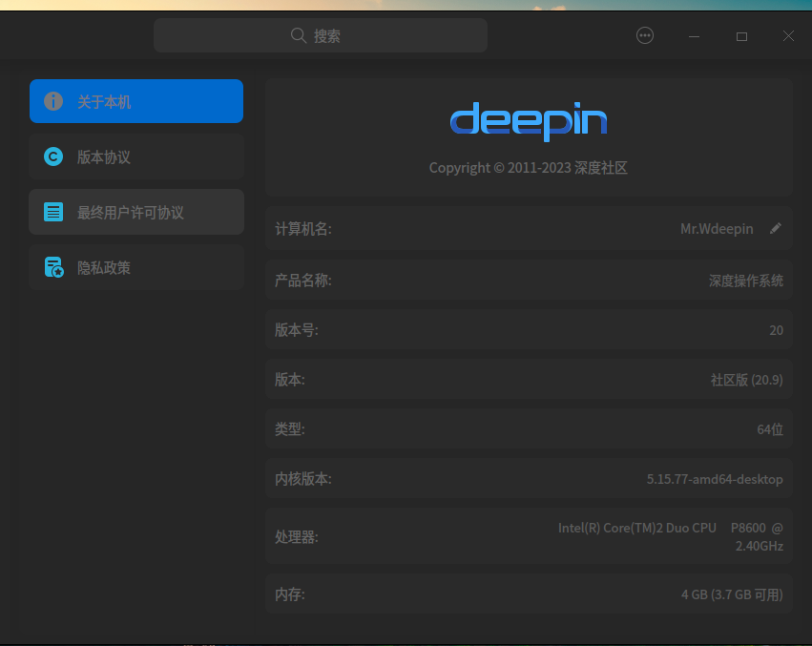Click the computer name value Mr.Wdeepin

[x=717, y=228]
